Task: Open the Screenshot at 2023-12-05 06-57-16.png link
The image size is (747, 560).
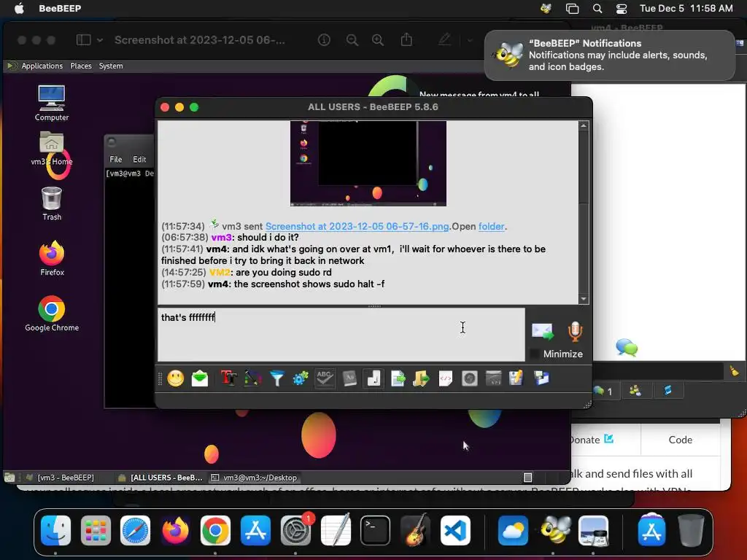Action: coord(357,226)
